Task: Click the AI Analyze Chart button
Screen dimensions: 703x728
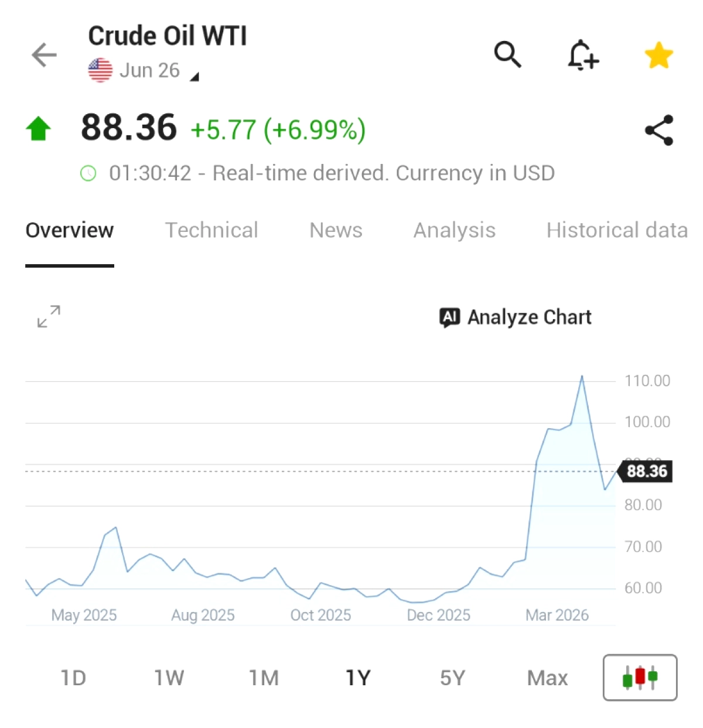Action: [516, 317]
